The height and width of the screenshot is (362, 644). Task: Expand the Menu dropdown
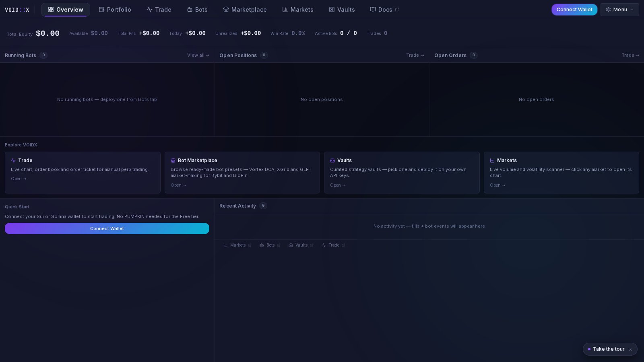click(x=620, y=10)
